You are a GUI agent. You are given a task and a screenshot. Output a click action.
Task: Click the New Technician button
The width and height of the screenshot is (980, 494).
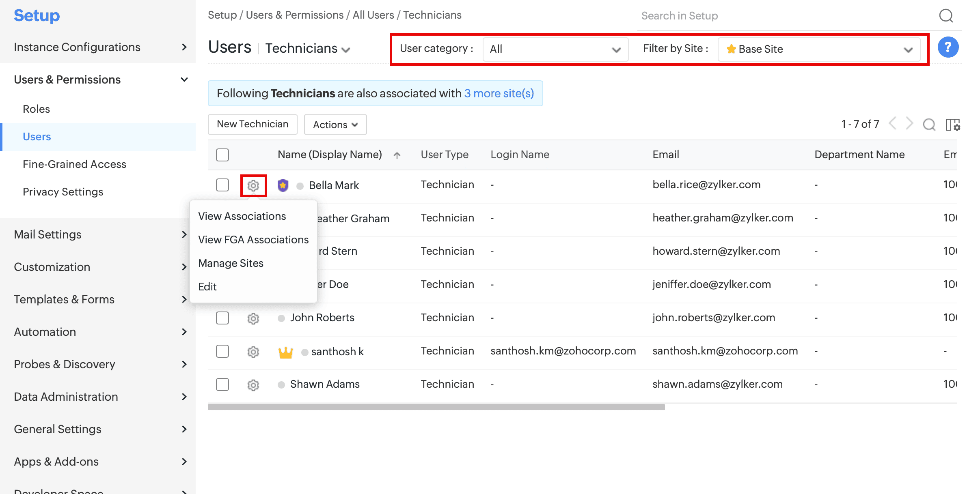[x=253, y=124]
